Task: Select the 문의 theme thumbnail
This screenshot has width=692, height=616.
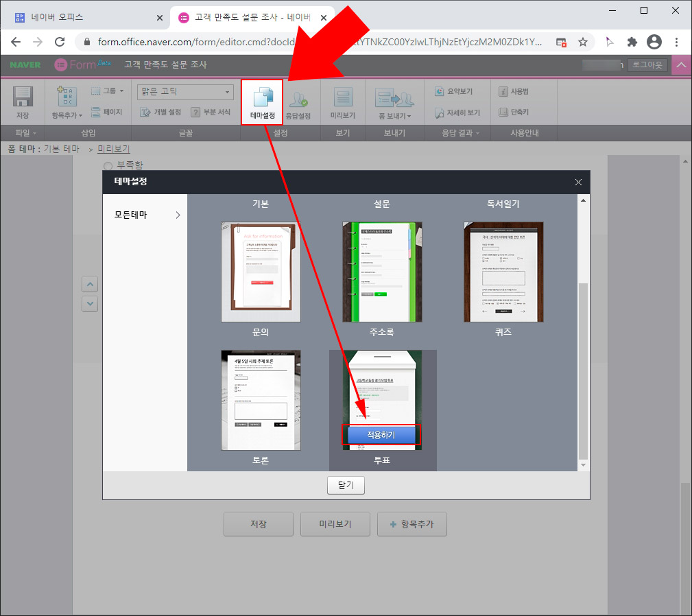Action: click(261, 272)
